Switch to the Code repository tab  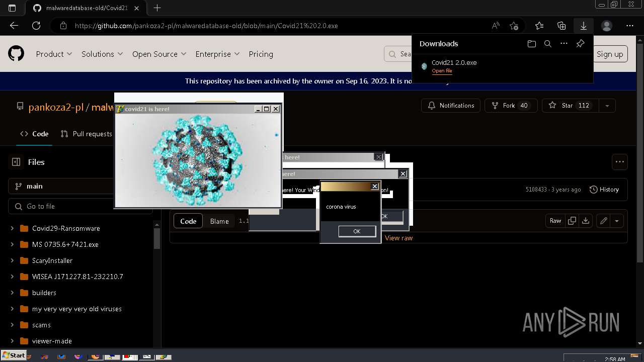pyautogui.click(x=34, y=134)
